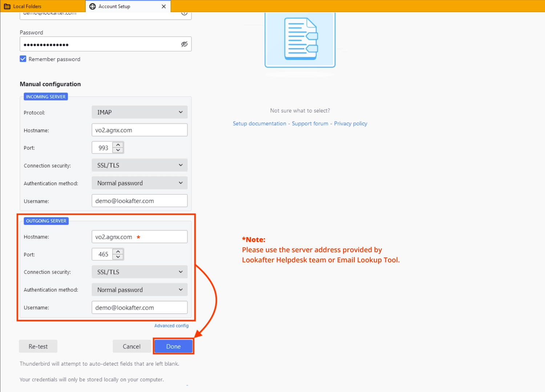The width and height of the screenshot is (545, 392).
Task: Switch to the Local Folders tab
Action: pyautogui.click(x=27, y=6)
